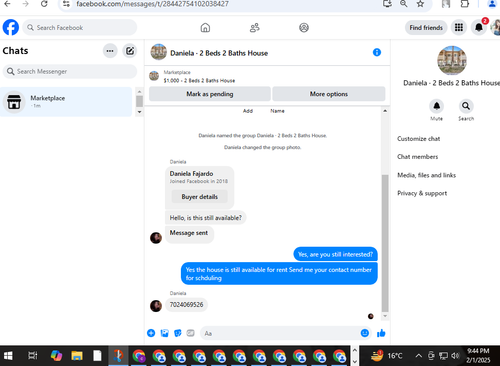Open Task View on taskbar

(x=33, y=356)
